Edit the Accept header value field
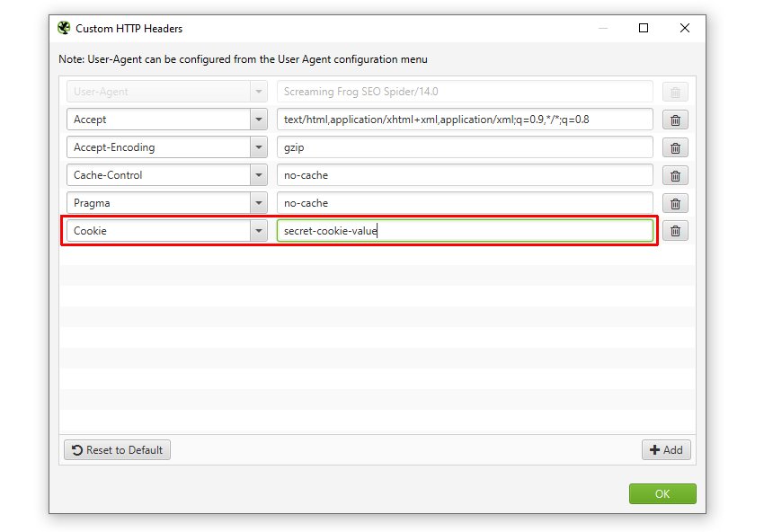 click(465, 120)
